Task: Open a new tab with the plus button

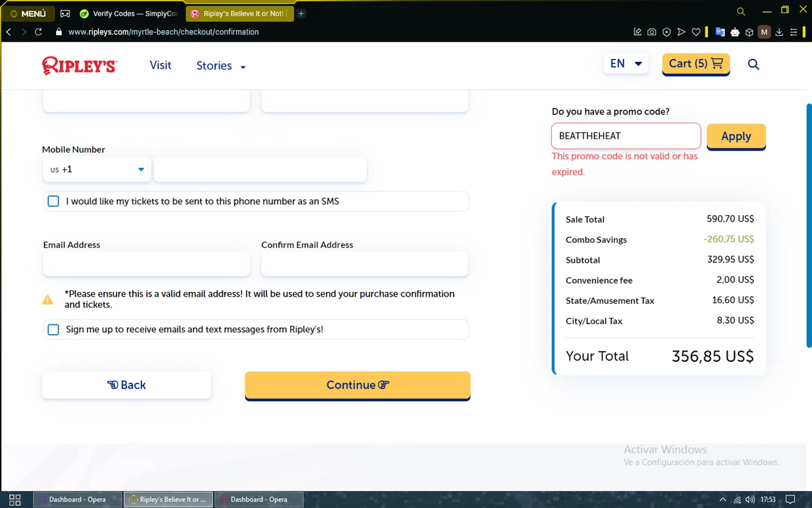Action: [x=302, y=14]
